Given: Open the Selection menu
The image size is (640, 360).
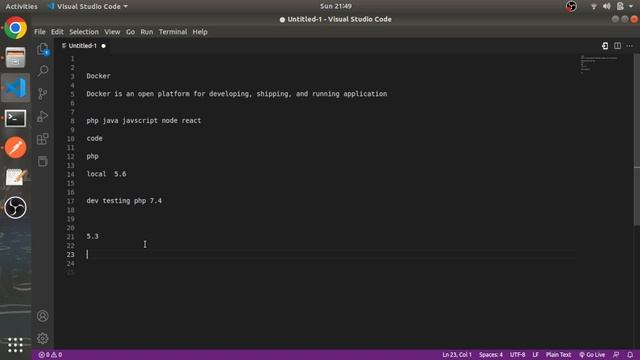Looking at the screenshot, I should [x=84, y=32].
